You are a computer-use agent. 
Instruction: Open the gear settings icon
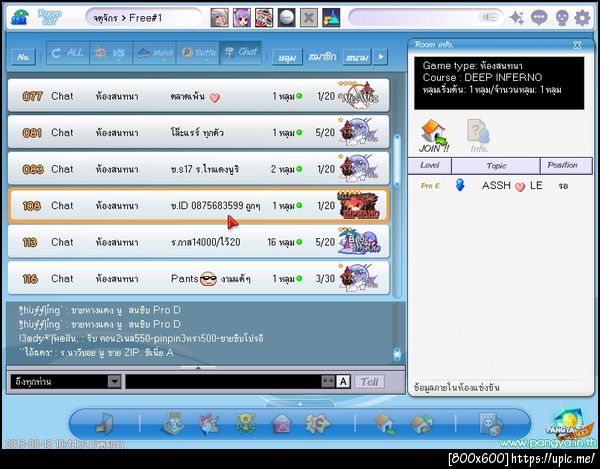click(x=582, y=18)
